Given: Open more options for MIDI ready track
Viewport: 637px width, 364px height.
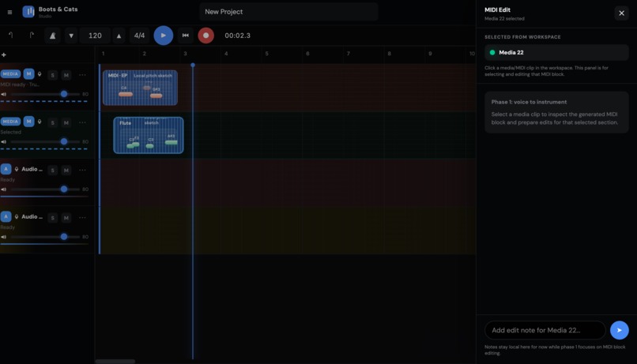Looking at the screenshot, I should coord(82,75).
